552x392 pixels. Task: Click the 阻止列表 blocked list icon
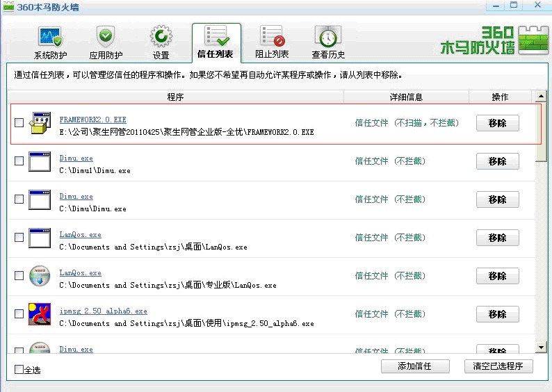click(x=272, y=36)
